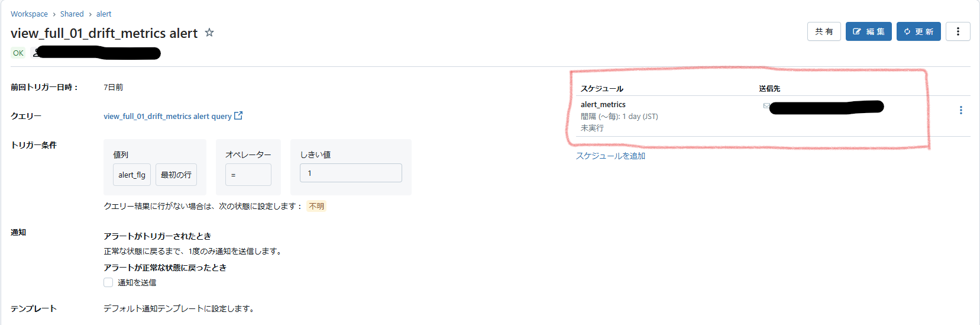Click the 7日前 last triggered value
Screen dimensions: 980x325
pos(114,87)
